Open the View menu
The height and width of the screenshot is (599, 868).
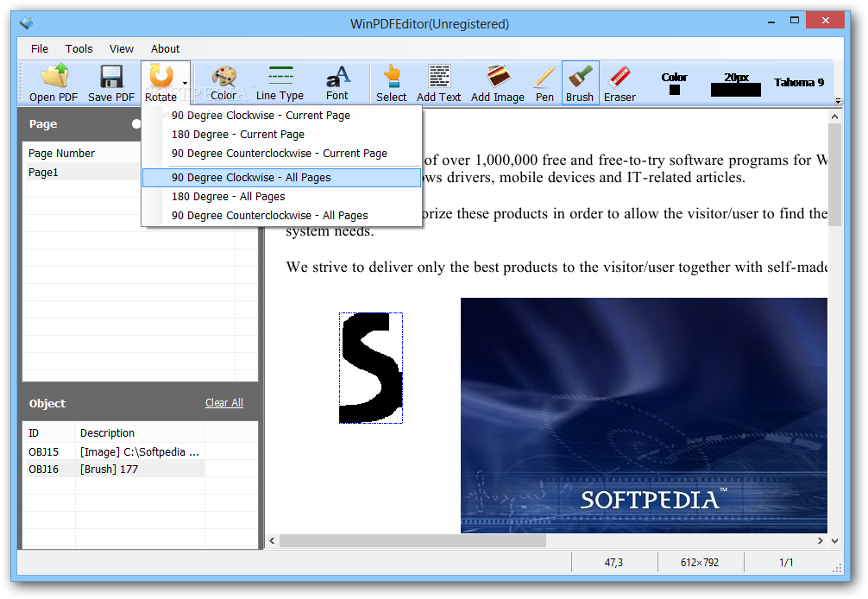122,48
